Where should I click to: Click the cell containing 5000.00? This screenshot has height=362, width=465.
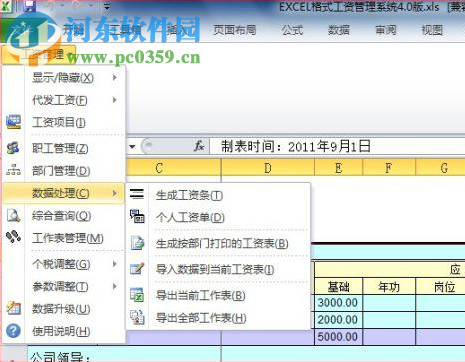point(338,337)
